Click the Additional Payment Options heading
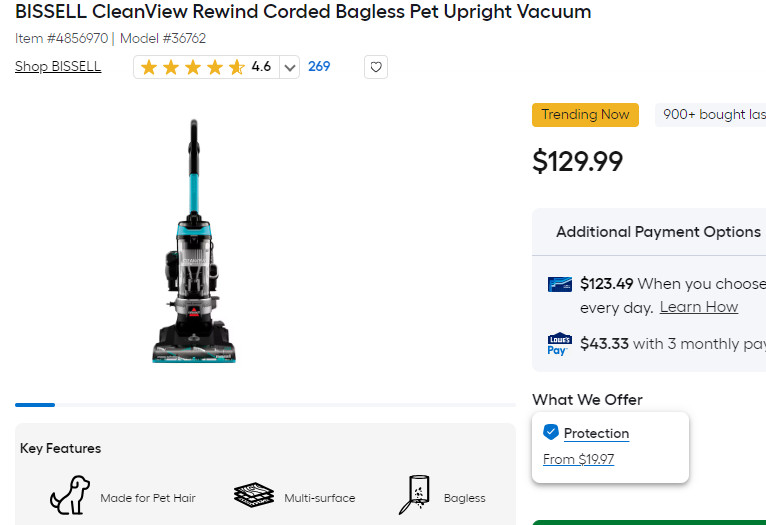 click(658, 232)
